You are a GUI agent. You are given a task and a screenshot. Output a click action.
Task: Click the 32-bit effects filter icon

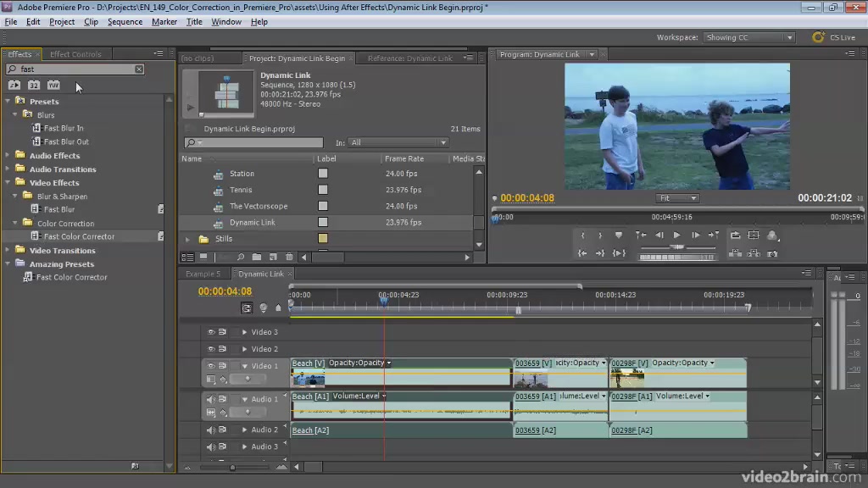[x=34, y=85]
